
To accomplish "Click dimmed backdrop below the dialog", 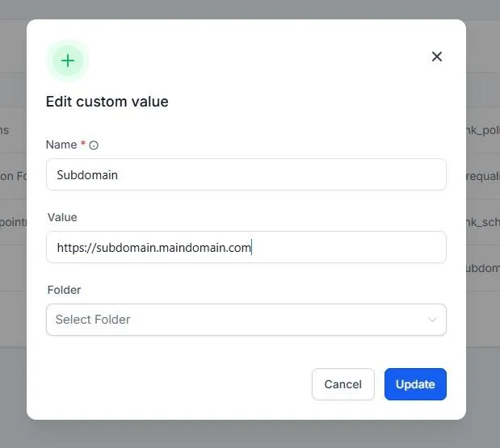I will tap(250, 434).
